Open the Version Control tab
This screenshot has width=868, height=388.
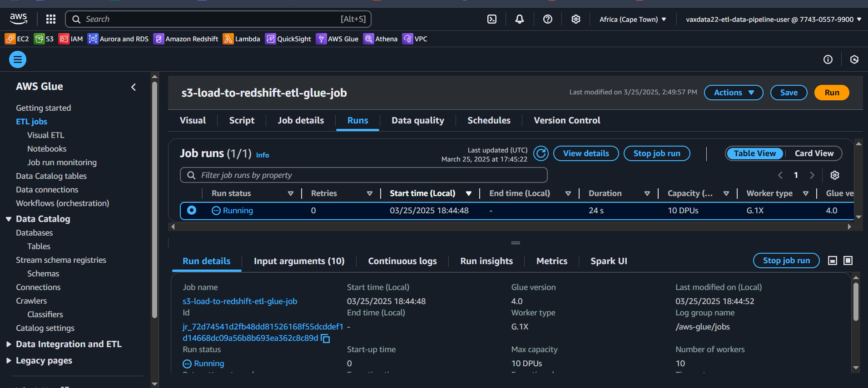pos(567,120)
